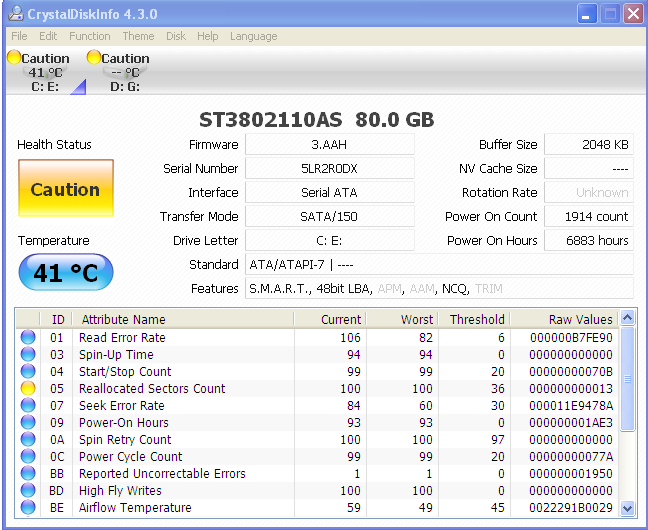648x530 pixels.
Task: Open the Theme menu
Action: coord(138,36)
